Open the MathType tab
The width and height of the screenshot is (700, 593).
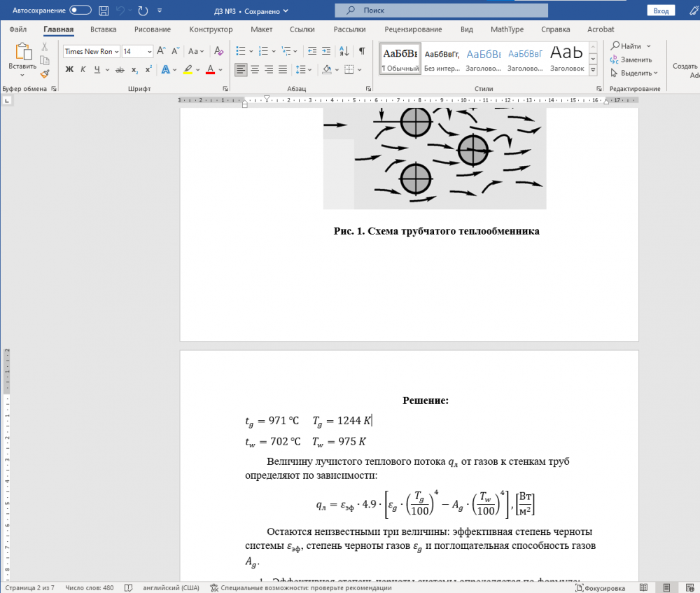click(507, 29)
